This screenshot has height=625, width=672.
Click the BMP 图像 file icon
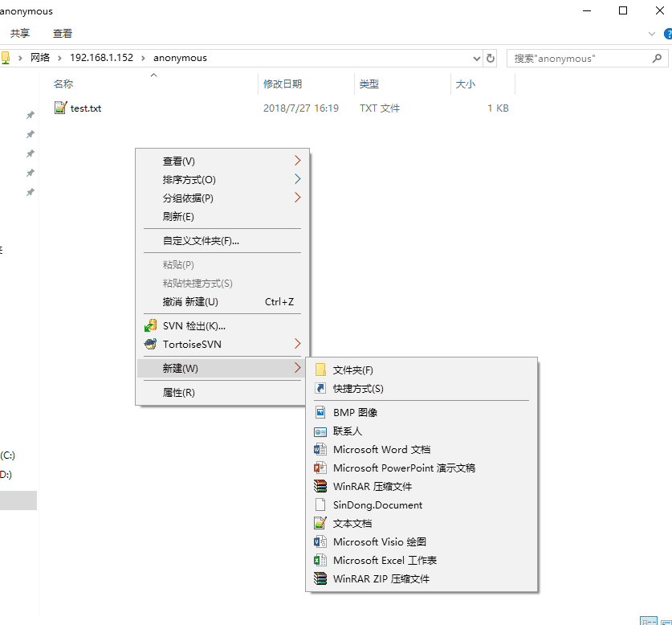click(x=320, y=412)
